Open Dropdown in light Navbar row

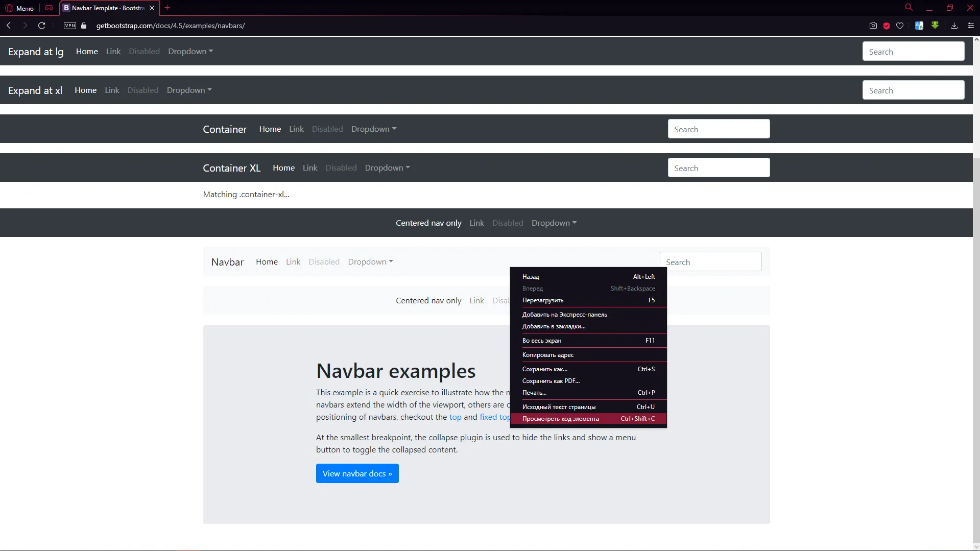[370, 262]
